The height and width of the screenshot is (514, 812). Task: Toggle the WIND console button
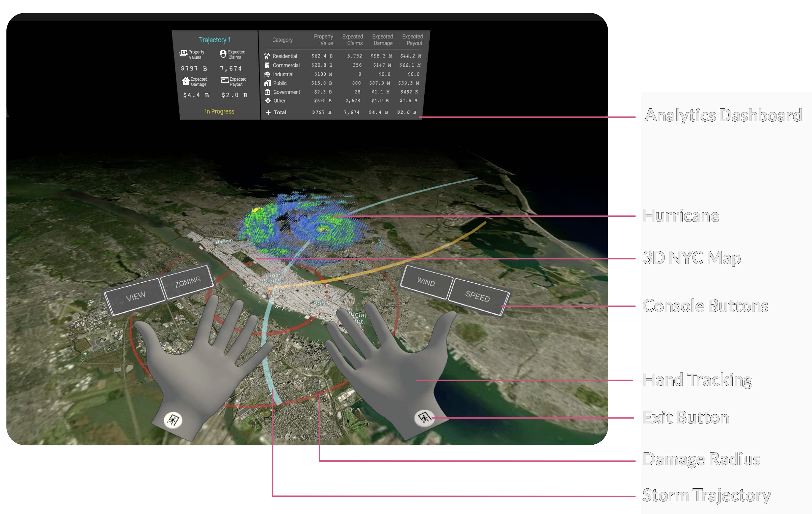click(426, 282)
